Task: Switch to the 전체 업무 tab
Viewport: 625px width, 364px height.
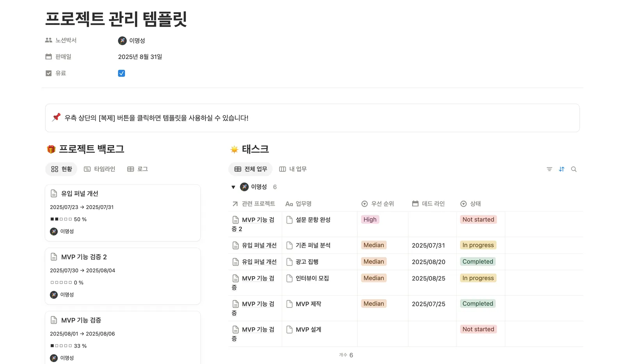Action: tap(250, 169)
